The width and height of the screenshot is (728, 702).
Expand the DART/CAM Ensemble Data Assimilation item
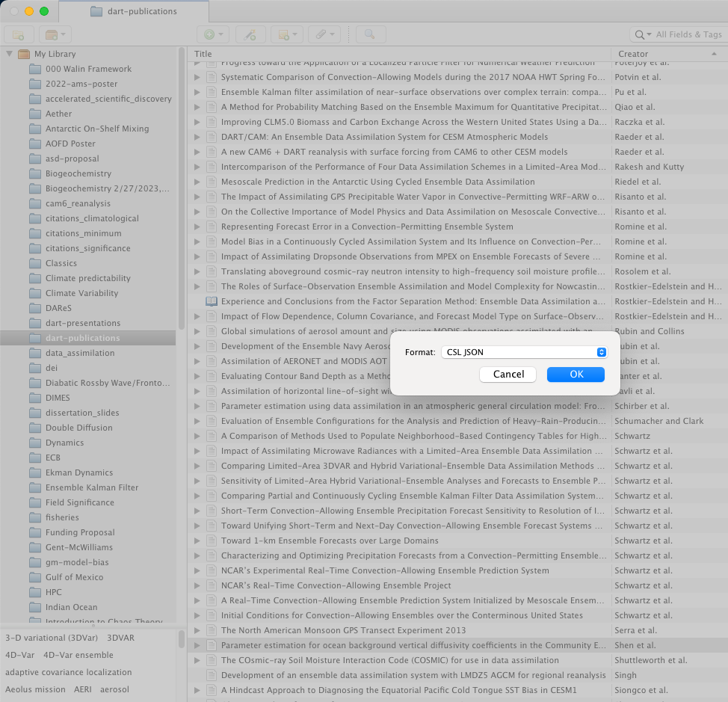(198, 137)
